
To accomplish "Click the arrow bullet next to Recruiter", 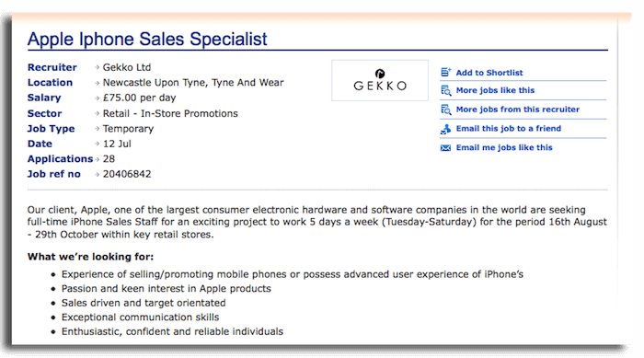I will coord(98,67).
